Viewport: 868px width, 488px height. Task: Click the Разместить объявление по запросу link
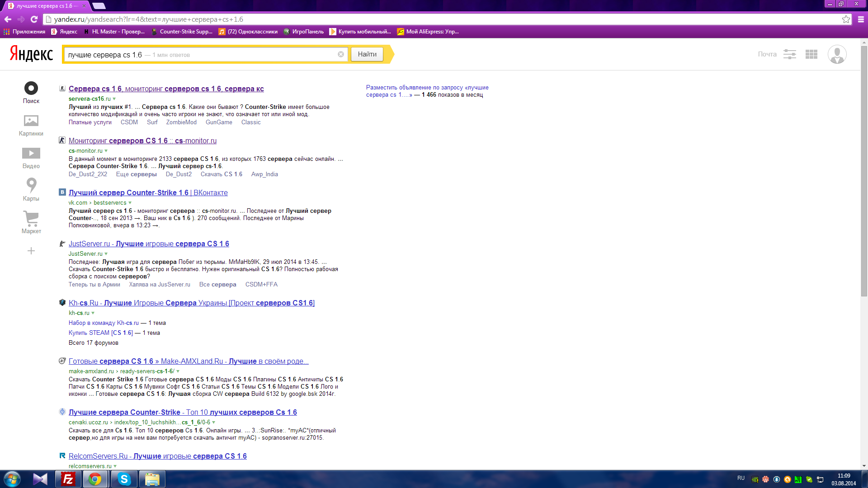[x=427, y=91]
